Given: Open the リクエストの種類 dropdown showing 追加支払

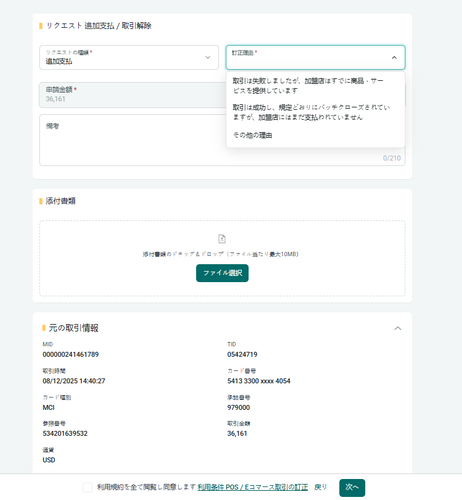Looking at the screenshot, I should tap(129, 57).
